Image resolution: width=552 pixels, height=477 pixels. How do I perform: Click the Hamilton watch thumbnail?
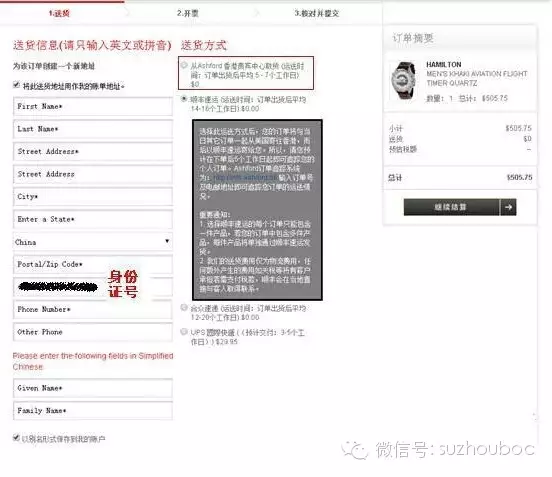[403, 81]
